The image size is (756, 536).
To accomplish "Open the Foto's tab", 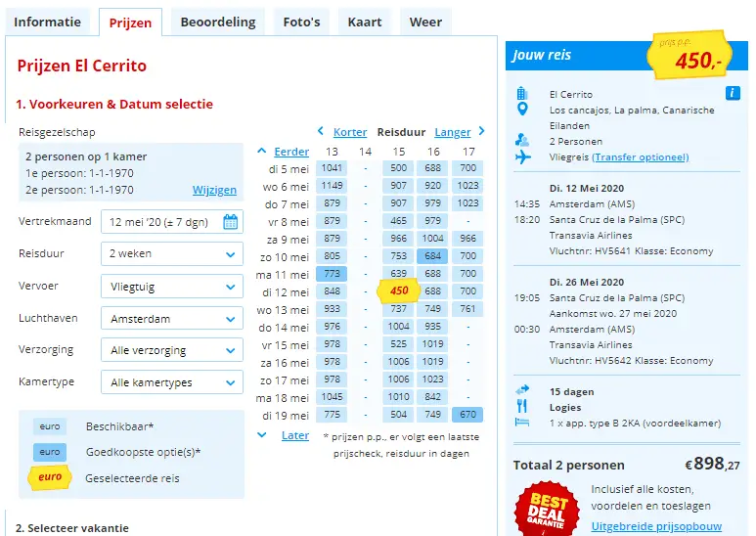I will point(301,22).
